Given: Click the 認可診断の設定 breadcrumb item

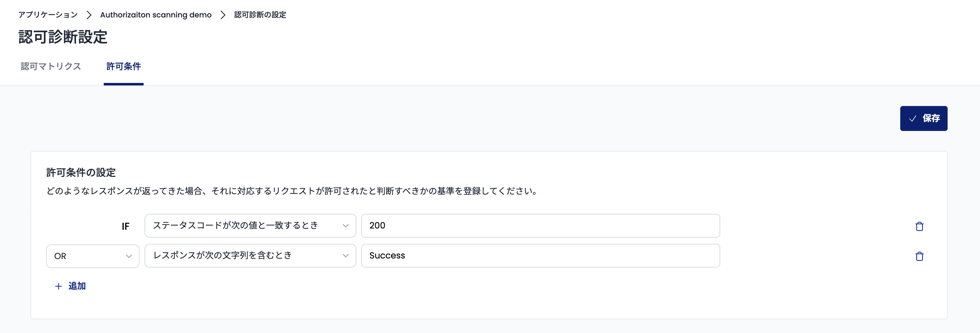Looking at the screenshot, I should (260, 15).
